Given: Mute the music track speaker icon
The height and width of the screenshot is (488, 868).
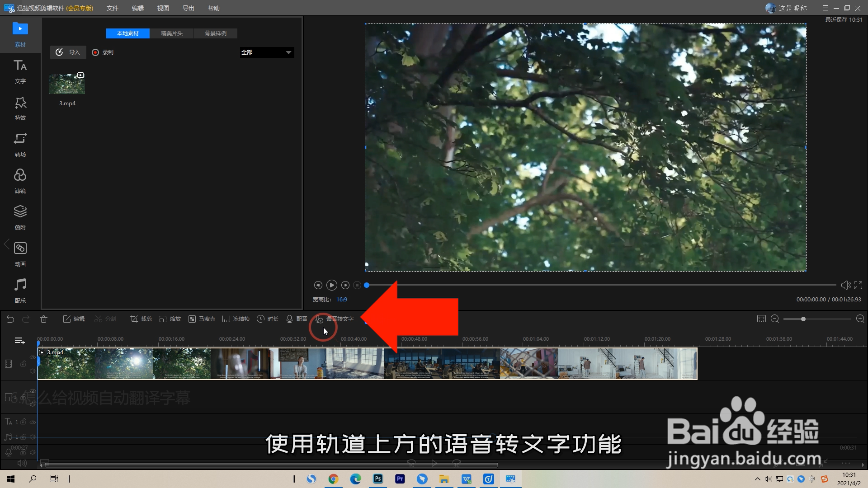Looking at the screenshot, I should pyautogui.click(x=33, y=437).
